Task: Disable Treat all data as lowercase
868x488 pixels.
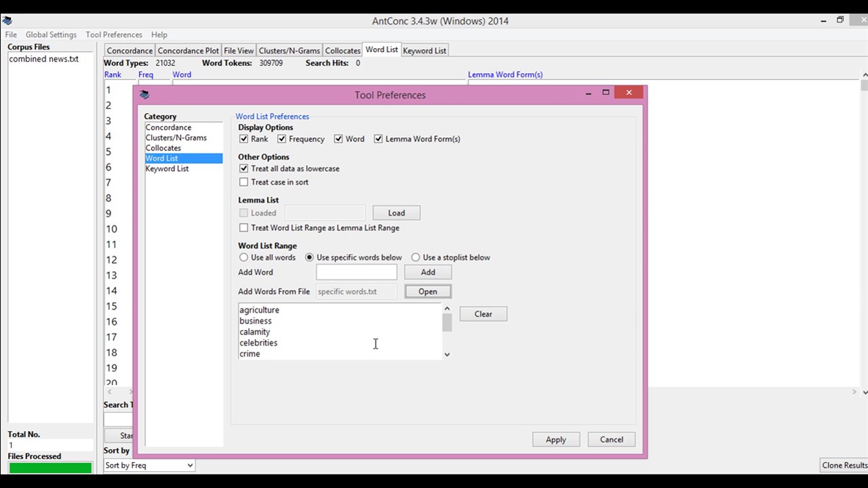Action: (243, 169)
